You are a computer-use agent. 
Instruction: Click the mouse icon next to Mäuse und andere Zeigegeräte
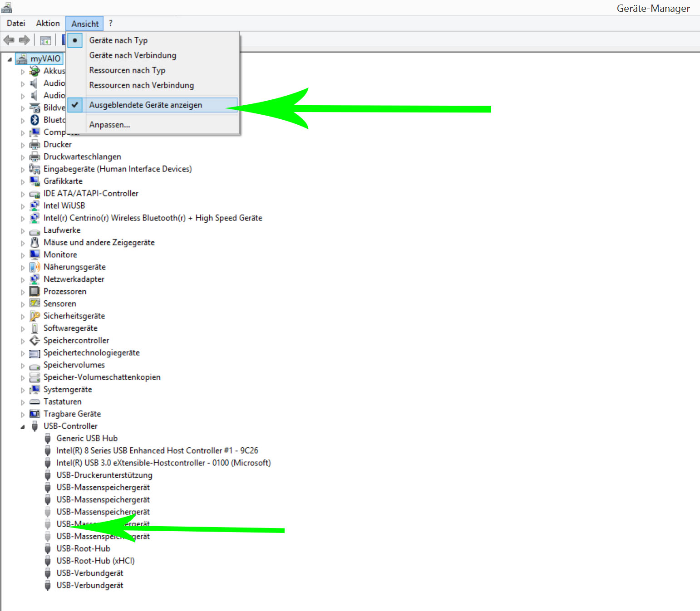coord(35,242)
